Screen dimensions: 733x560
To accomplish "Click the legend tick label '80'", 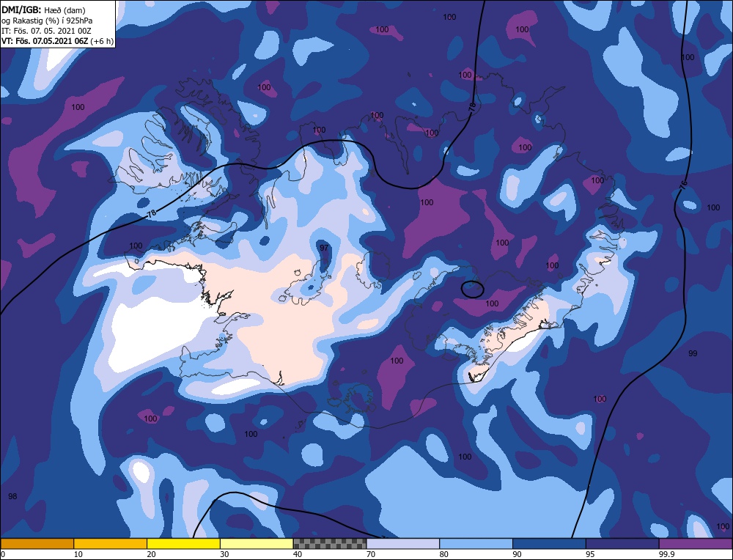I will pos(444,554).
